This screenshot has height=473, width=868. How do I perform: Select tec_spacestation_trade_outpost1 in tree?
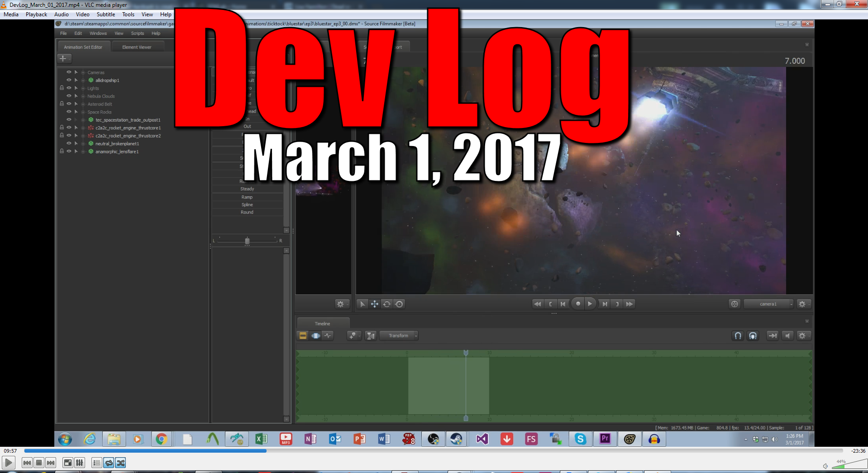point(128,120)
